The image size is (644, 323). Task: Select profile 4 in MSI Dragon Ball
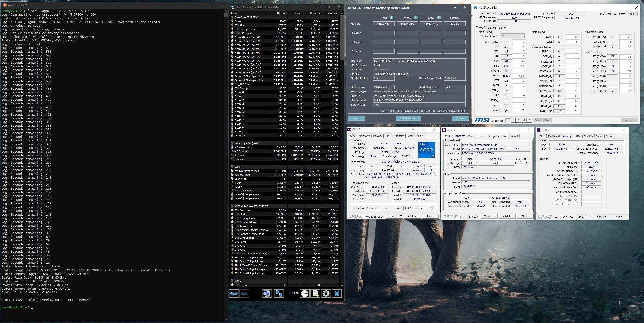click(x=524, y=120)
